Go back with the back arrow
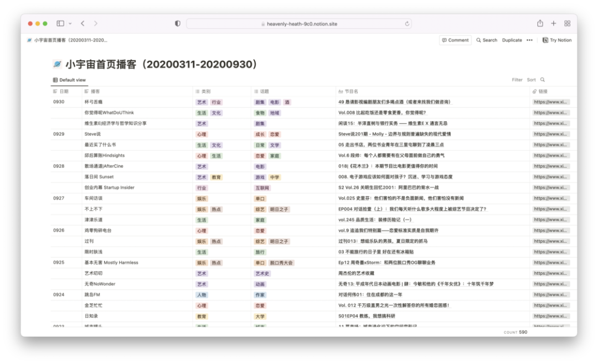The width and height of the screenshot is (598, 364). coord(83,24)
